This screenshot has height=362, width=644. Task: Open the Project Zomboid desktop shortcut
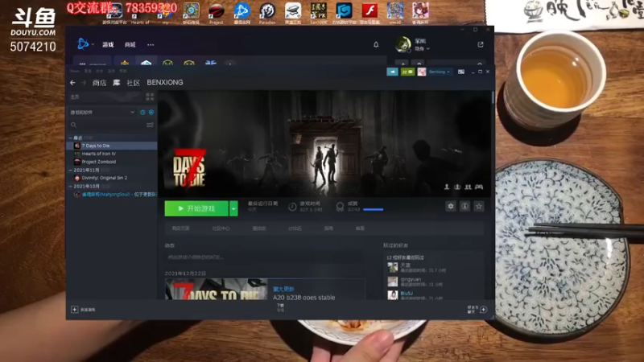(x=216, y=13)
